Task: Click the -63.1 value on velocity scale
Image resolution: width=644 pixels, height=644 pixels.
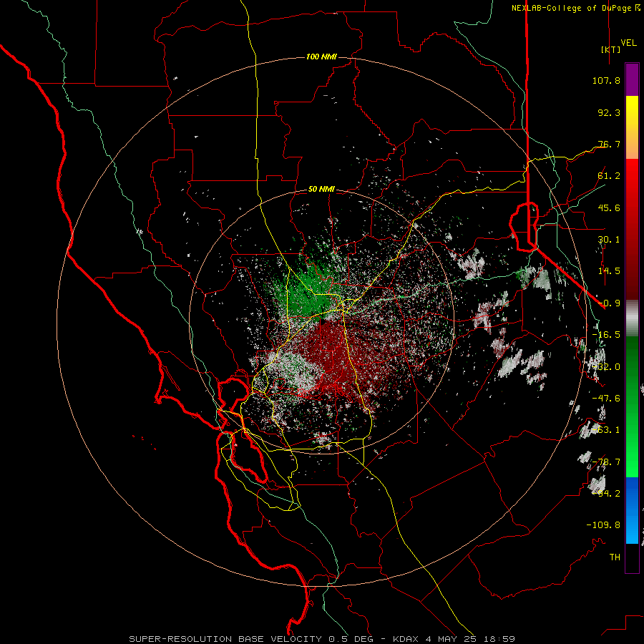Action: coord(606,430)
